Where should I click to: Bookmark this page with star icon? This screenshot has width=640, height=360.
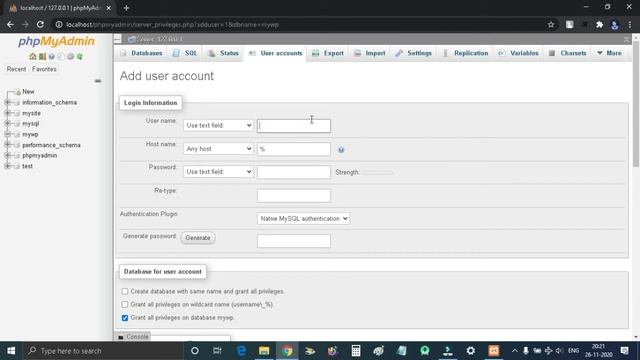551,24
